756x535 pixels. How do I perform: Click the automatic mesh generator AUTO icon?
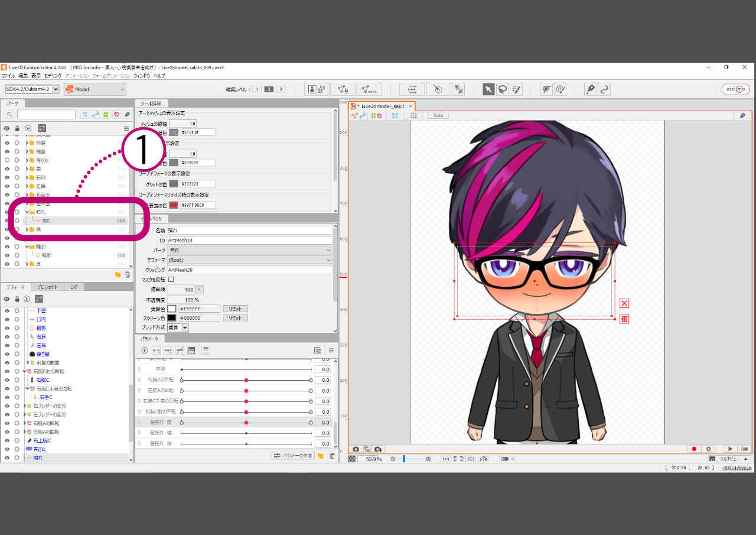(x=369, y=89)
